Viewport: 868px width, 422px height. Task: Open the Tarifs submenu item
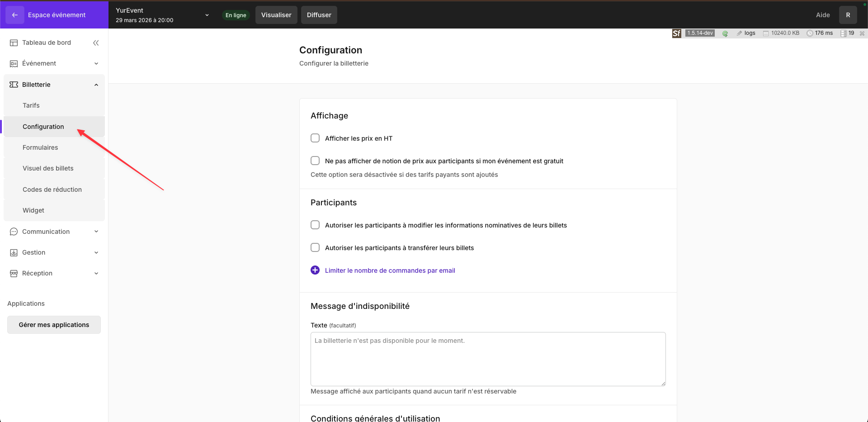click(x=31, y=106)
